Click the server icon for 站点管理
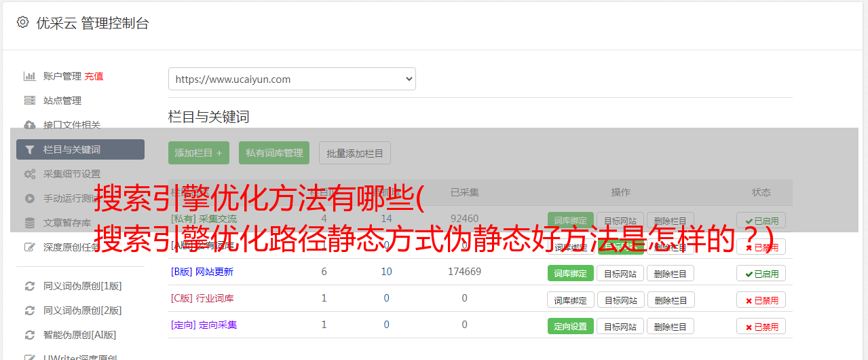 [29, 101]
